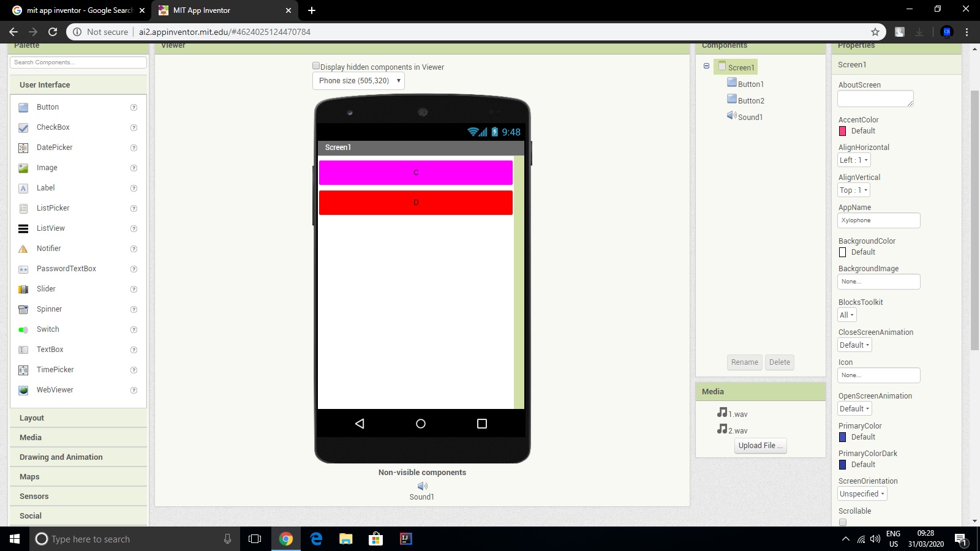Switch to the MIT App Inventor browser tab
The image size is (980, 551).
click(202, 10)
